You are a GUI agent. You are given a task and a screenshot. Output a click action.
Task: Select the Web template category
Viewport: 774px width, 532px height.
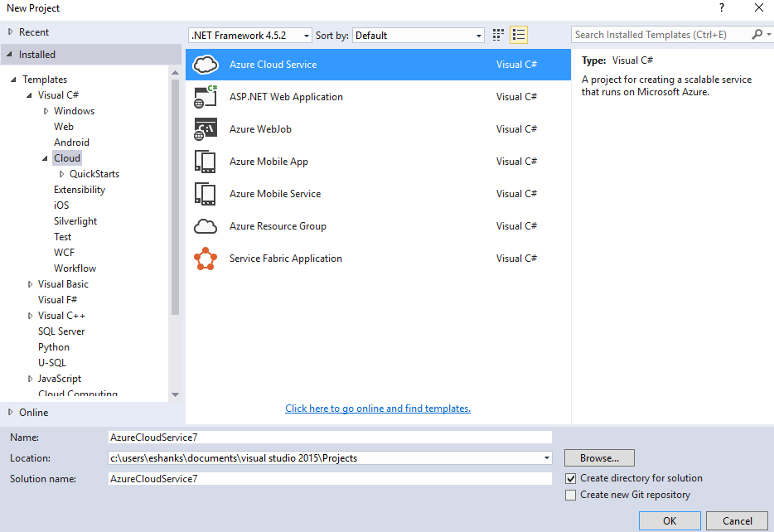pyautogui.click(x=64, y=127)
